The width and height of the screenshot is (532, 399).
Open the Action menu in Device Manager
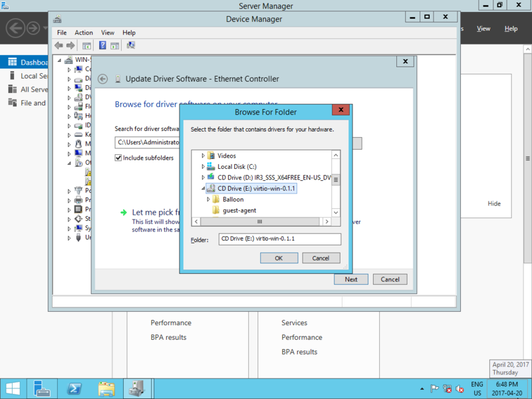point(84,33)
